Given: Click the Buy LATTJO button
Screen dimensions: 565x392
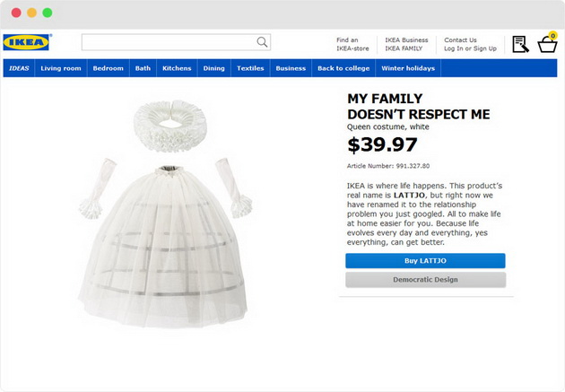Looking at the screenshot, I should tap(425, 261).
